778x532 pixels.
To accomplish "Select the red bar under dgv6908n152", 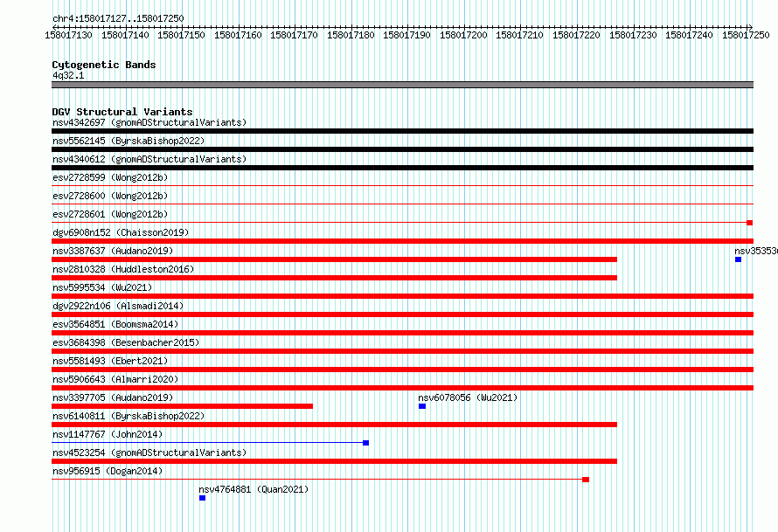I will [402, 241].
